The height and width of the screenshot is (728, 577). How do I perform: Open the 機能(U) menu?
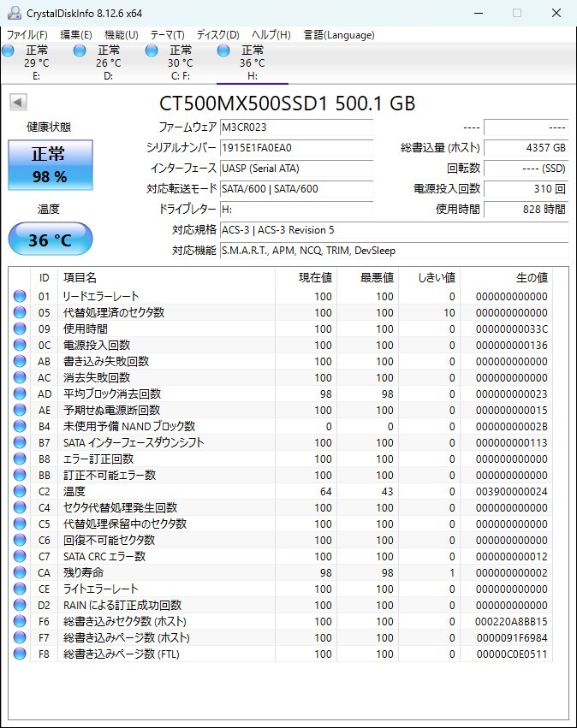tap(122, 35)
